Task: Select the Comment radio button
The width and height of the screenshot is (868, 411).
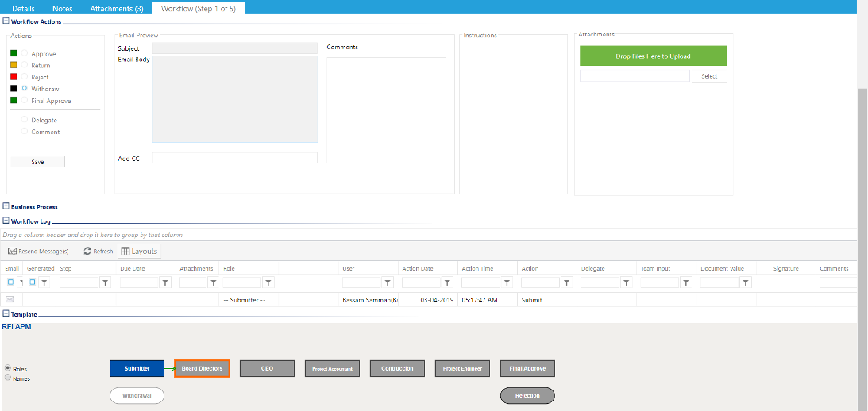Action: click(25, 131)
